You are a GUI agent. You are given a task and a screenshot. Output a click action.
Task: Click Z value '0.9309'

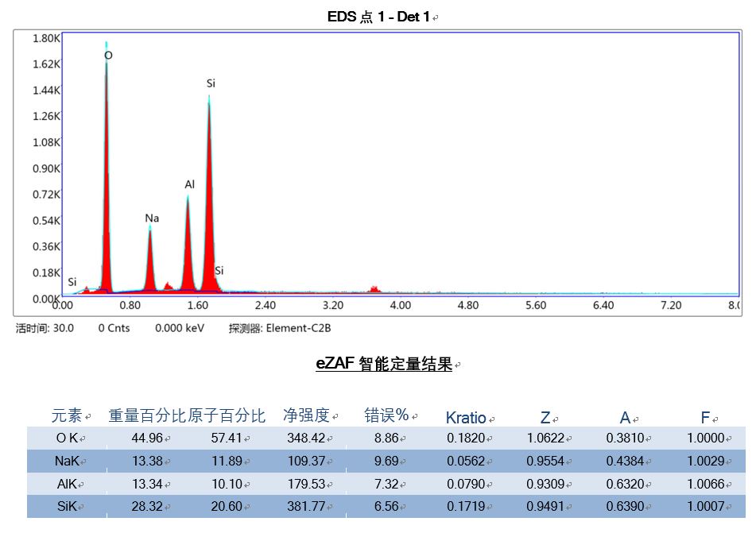tap(545, 484)
